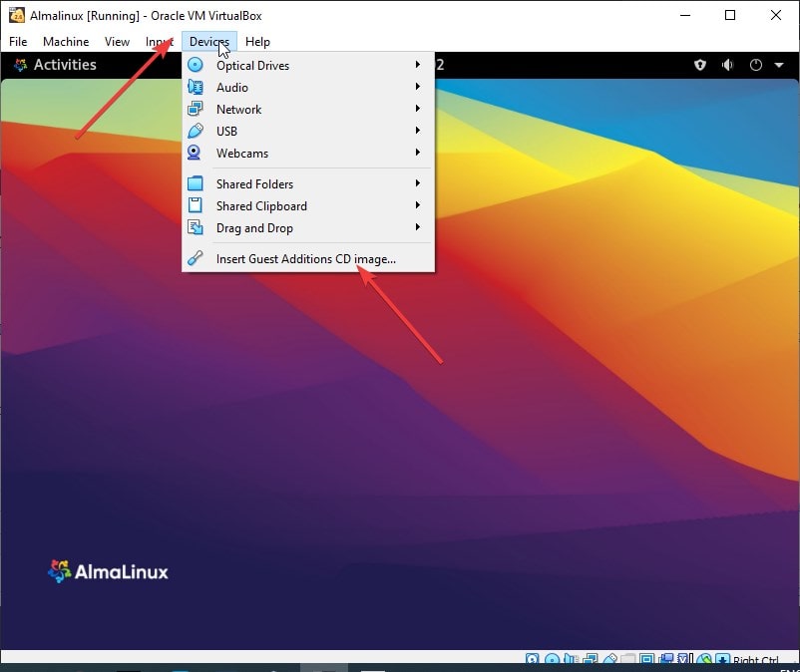Open the View menu
Viewport: 800px width, 672px height.
(x=117, y=41)
